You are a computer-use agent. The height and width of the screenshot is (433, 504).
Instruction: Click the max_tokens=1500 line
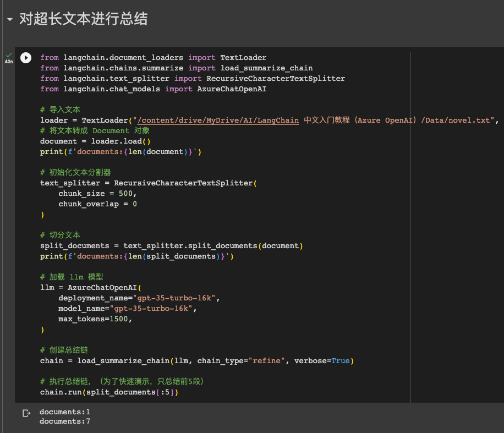coord(95,319)
